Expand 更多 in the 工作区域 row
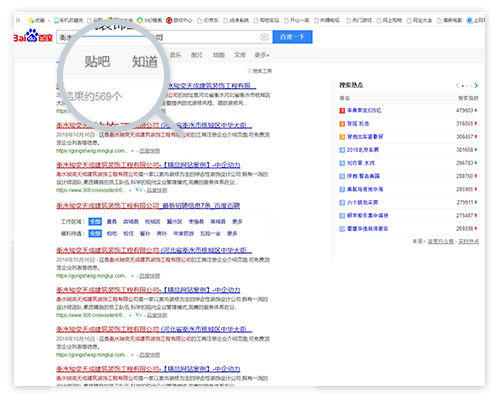Viewport: 500px width, 403px height. tap(237, 222)
